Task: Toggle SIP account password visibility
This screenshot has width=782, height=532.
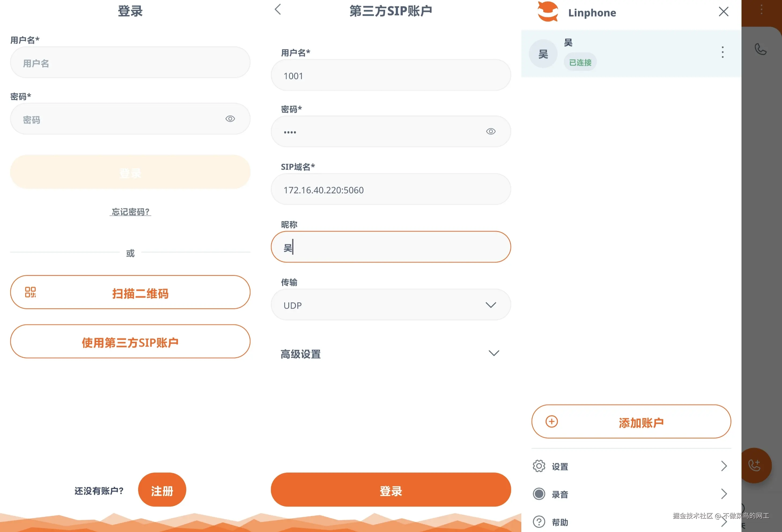Action: (490, 132)
